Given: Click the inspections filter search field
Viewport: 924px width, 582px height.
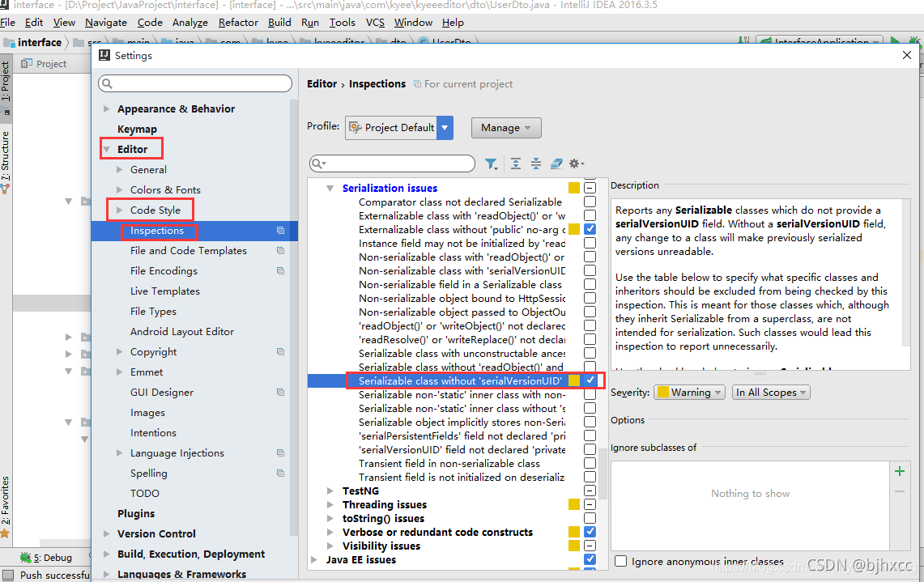Looking at the screenshot, I should coord(392,164).
